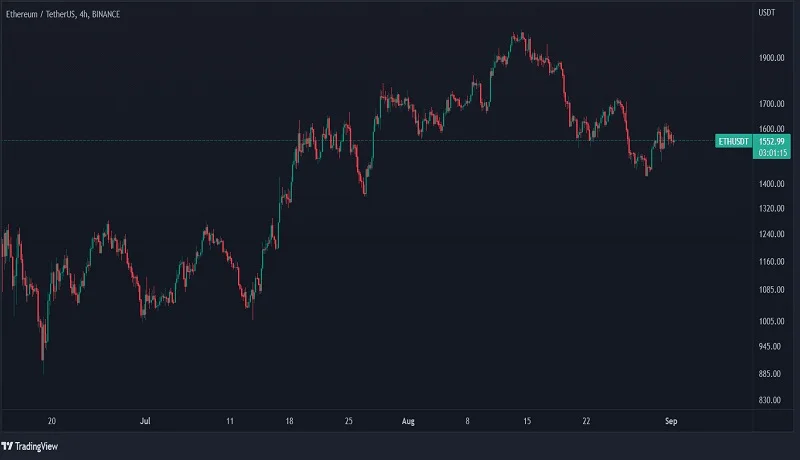Screen dimensions: 800x460
Task: Click the 830.00 price axis label
Action: [770, 401]
